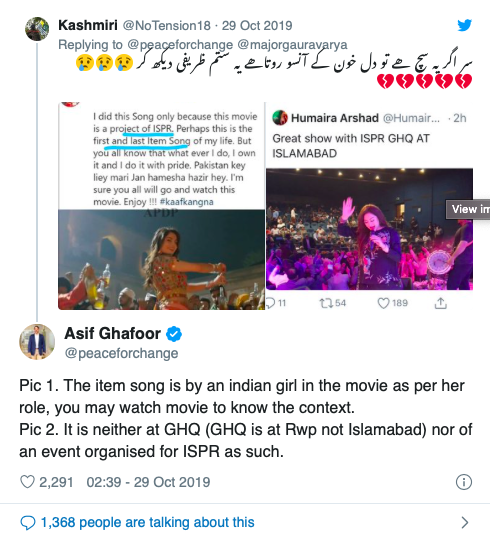Click the heart icon showing 189

tap(383, 303)
